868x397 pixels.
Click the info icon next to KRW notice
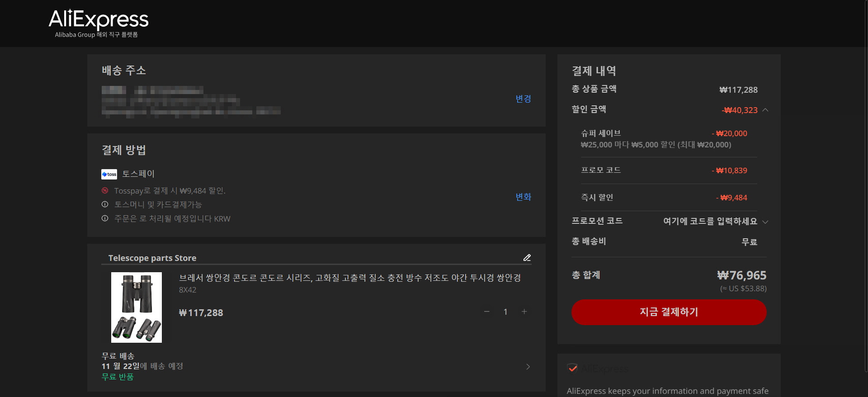[105, 218]
